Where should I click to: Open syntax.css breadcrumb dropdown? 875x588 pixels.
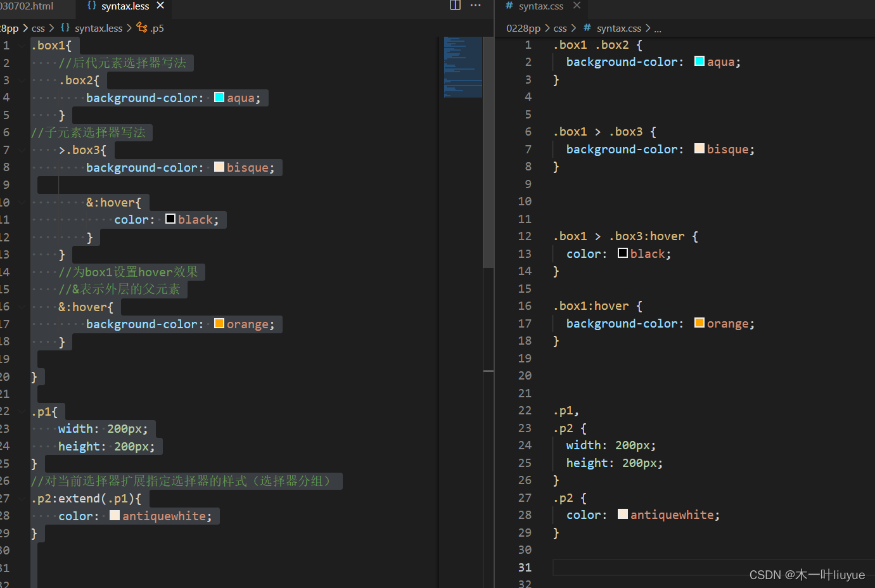pos(618,29)
